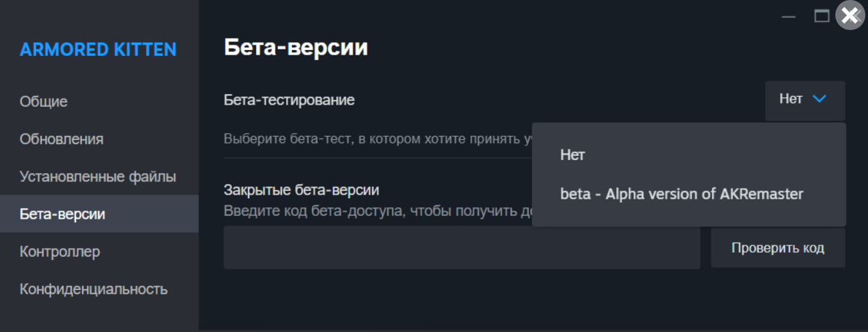This screenshot has height=332, width=868.
Task: Click the ARMORED KITTEN game title
Action: coord(98,49)
